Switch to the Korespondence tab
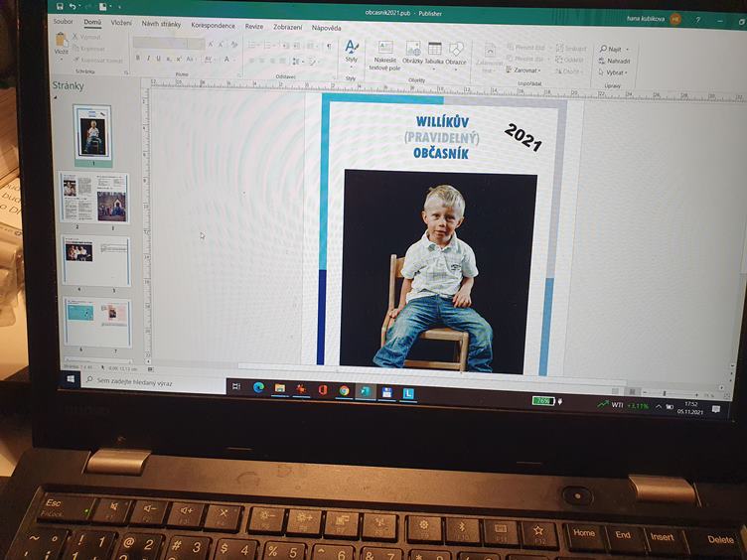The height and width of the screenshot is (560, 747). (213, 25)
